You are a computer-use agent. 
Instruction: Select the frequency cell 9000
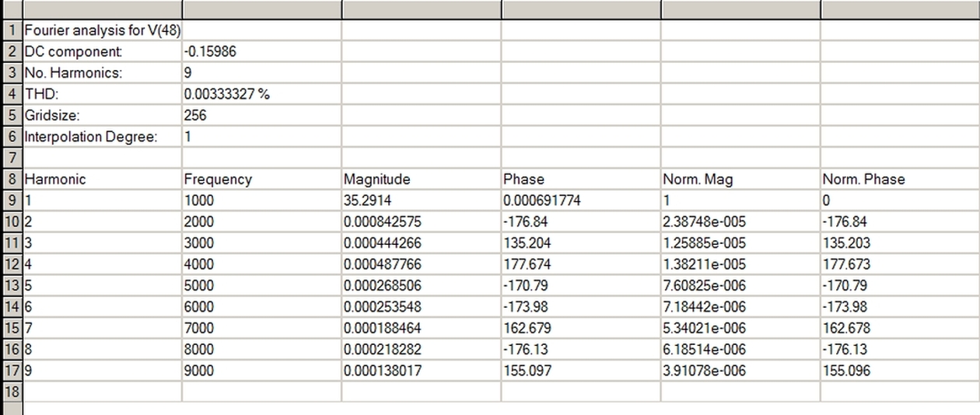tap(261, 371)
